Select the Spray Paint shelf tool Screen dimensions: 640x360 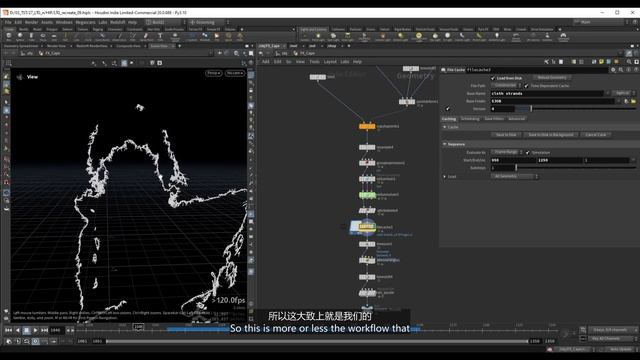[x=146, y=37]
